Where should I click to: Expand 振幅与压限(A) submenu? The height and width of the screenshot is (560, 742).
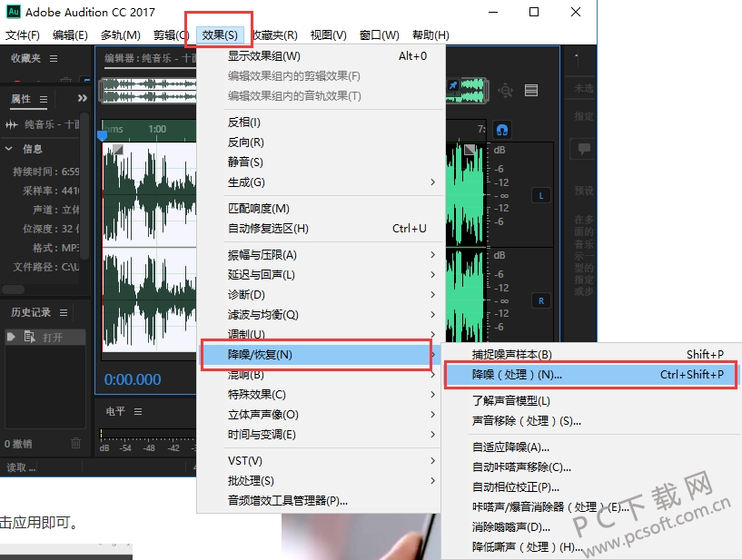[x=321, y=255]
